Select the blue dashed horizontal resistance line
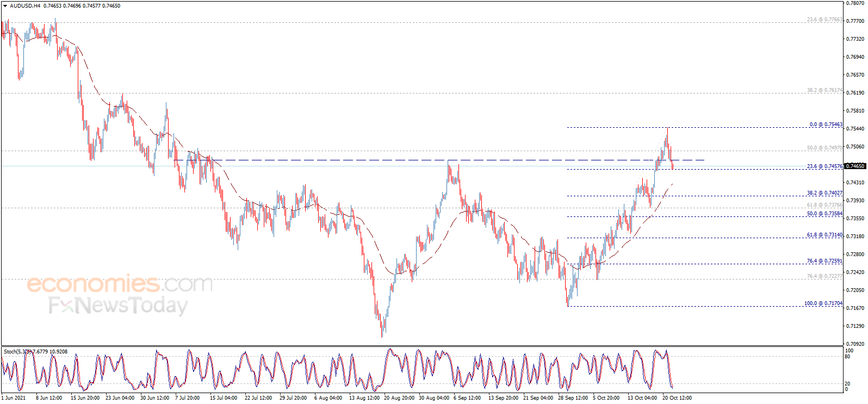The image size is (868, 404). coord(439,160)
